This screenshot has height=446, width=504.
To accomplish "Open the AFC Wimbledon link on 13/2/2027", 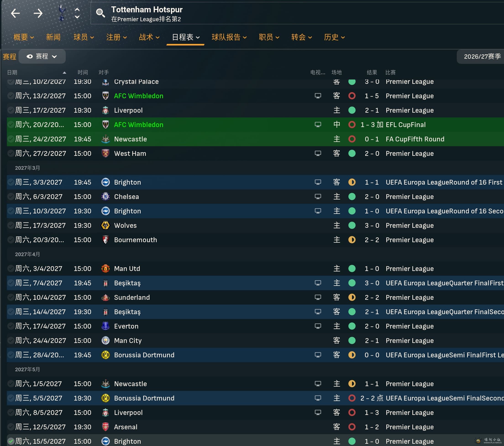I will (139, 96).
